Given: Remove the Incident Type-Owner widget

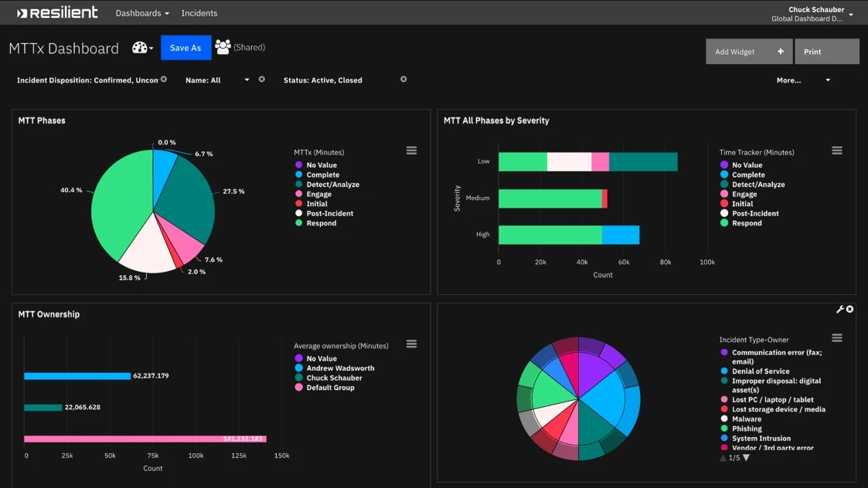Looking at the screenshot, I should click(851, 308).
